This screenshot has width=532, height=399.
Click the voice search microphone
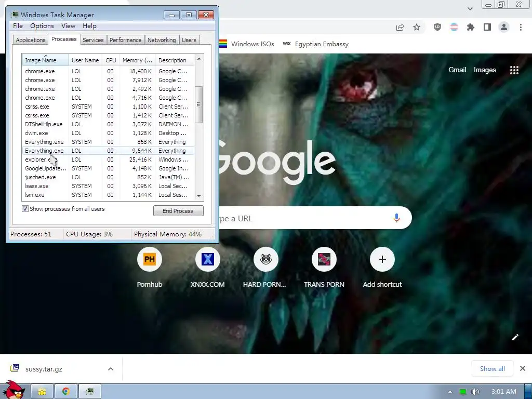(x=396, y=218)
